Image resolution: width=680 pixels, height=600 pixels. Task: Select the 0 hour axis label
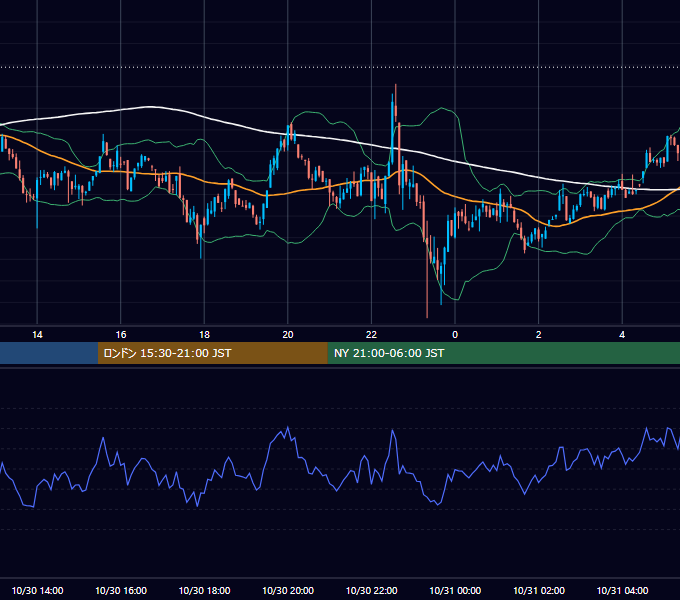pos(455,335)
